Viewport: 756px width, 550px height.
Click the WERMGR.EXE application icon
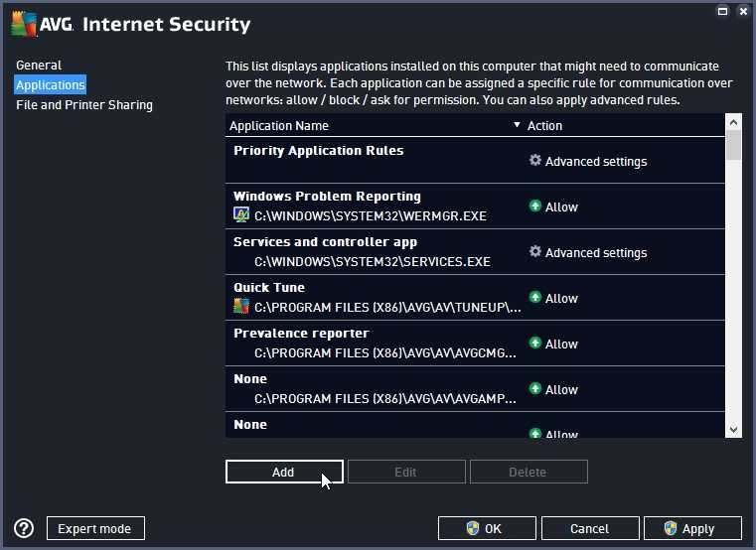pyautogui.click(x=241, y=214)
